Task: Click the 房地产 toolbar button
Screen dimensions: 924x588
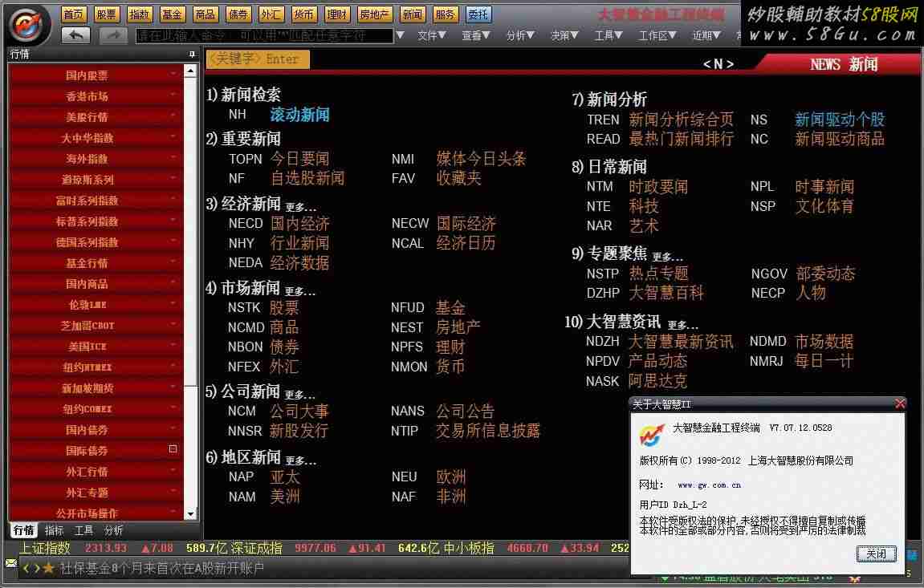Action: [x=375, y=14]
